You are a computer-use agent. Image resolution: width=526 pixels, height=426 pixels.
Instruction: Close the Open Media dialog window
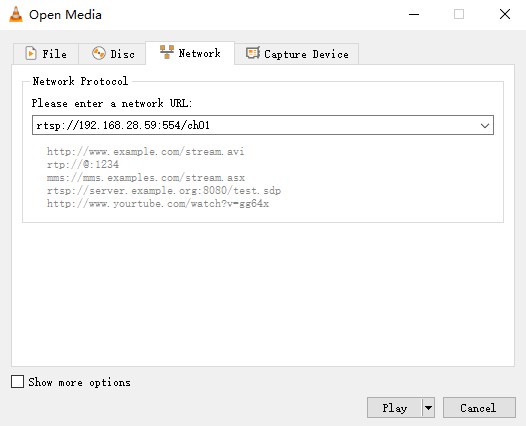pyautogui.click(x=505, y=14)
